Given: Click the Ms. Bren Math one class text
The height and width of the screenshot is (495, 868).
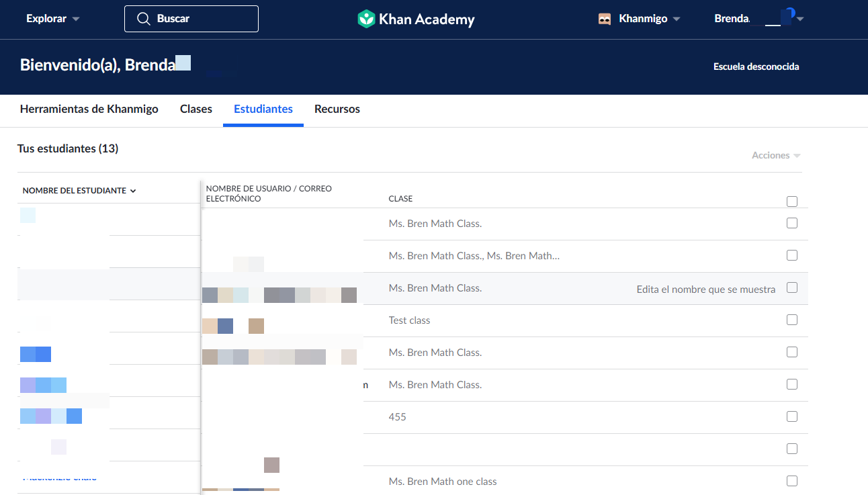Looking at the screenshot, I should [443, 482].
